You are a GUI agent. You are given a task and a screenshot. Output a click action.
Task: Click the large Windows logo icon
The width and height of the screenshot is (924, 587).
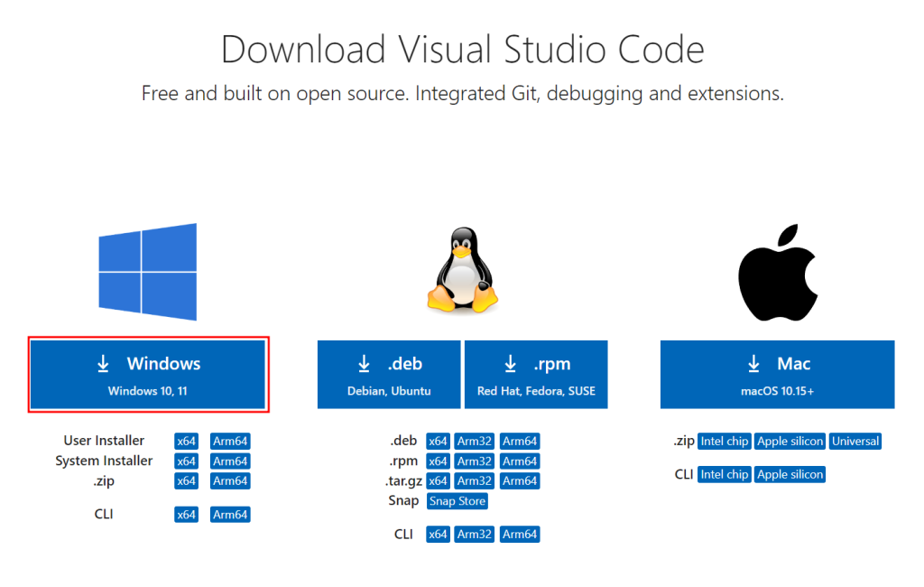(147, 272)
